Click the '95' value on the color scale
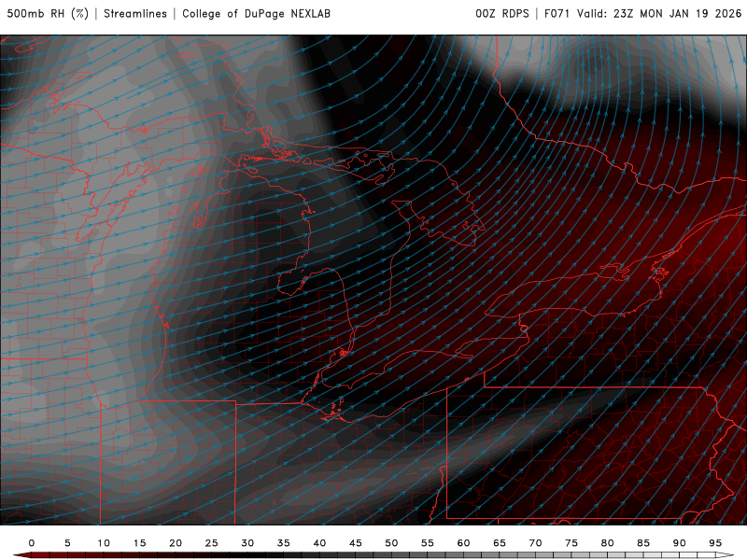 tap(715, 543)
